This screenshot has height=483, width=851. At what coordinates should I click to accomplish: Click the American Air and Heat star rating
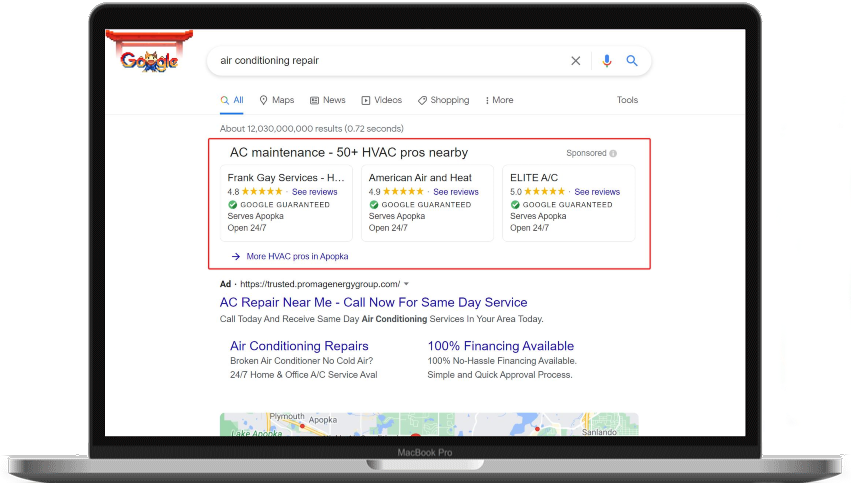coord(403,192)
